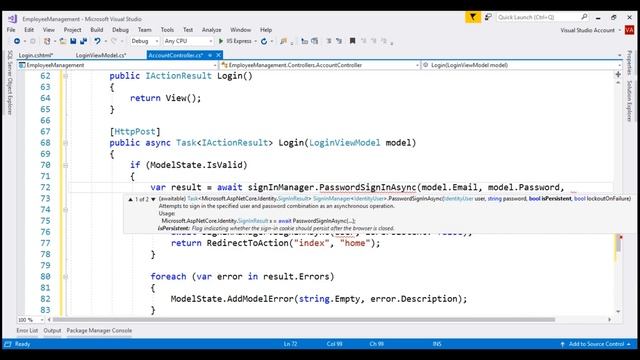Click the Visual Studio logo icon
The height and width of the screenshot is (360, 640).
click(x=12, y=19)
